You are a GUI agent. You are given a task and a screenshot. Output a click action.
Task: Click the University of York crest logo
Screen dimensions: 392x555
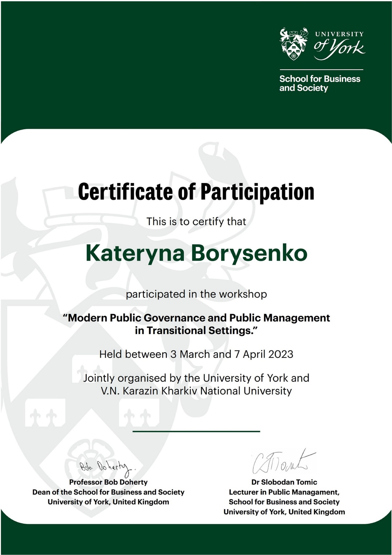(x=293, y=43)
